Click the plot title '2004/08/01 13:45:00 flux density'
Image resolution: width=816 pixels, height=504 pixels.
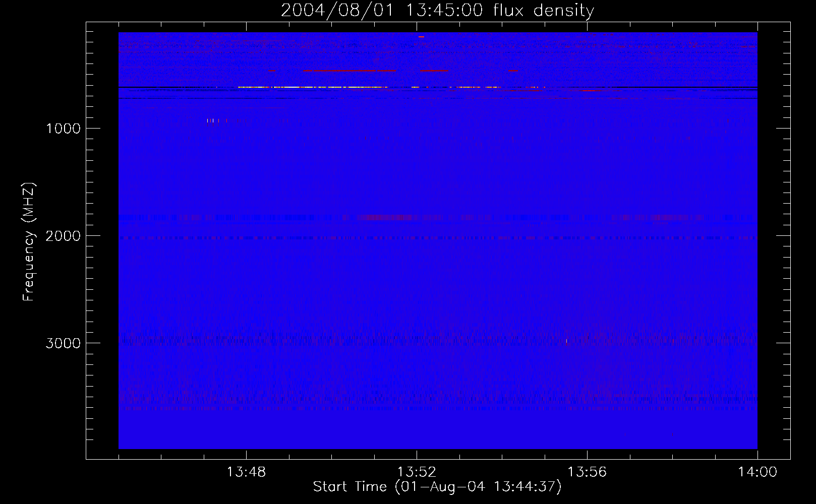point(437,11)
